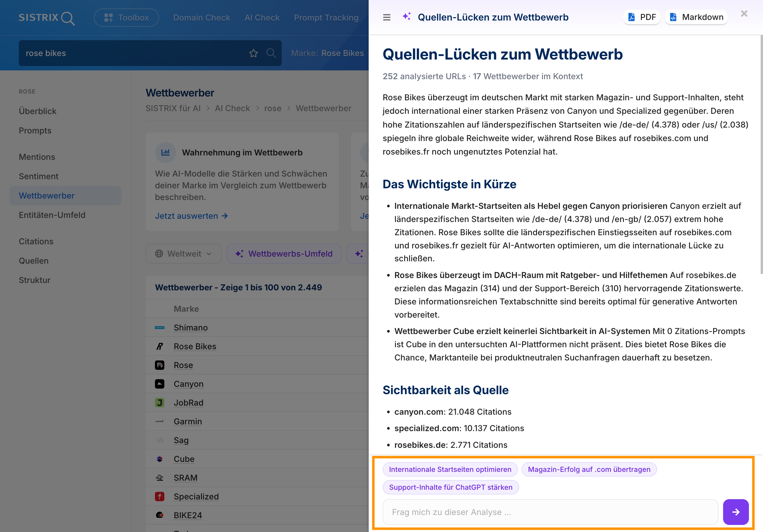Select Wettbewerber in the sidebar
The height and width of the screenshot is (532, 763).
pyautogui.click(x=65, y=196)
